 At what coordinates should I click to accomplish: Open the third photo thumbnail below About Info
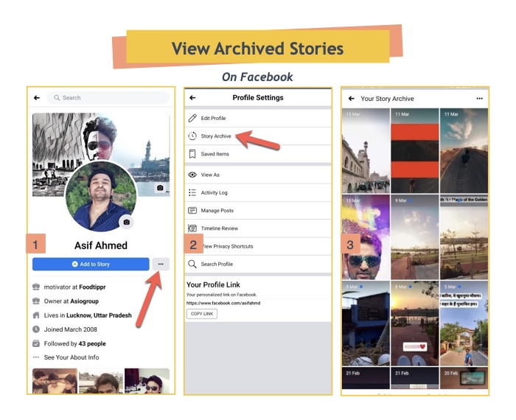click(147, 381)
